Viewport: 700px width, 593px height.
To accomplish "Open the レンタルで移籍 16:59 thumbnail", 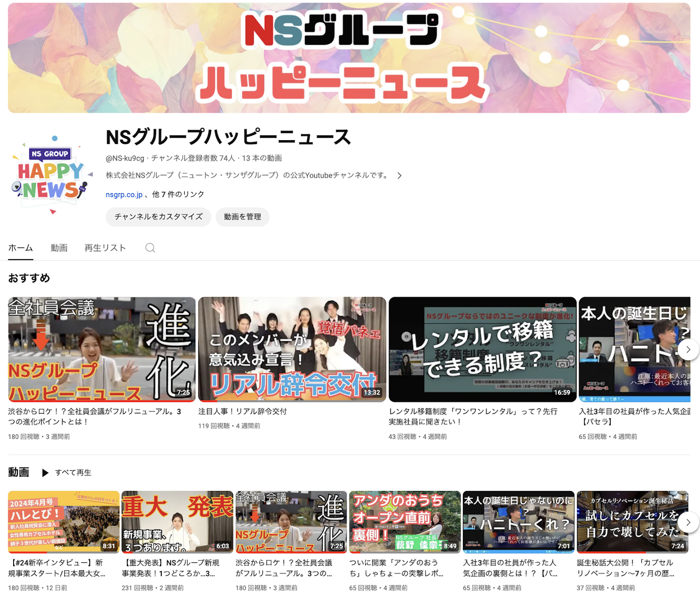I will coord(483,349).
